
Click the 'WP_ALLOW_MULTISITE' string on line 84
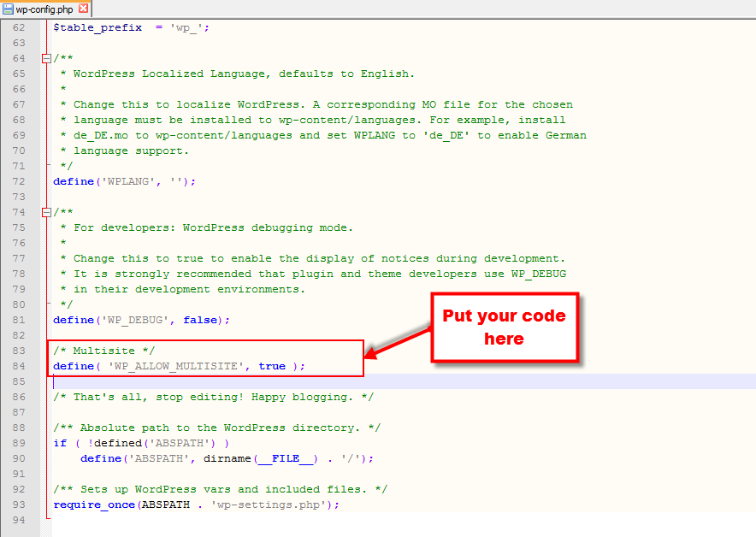(176, 366)
